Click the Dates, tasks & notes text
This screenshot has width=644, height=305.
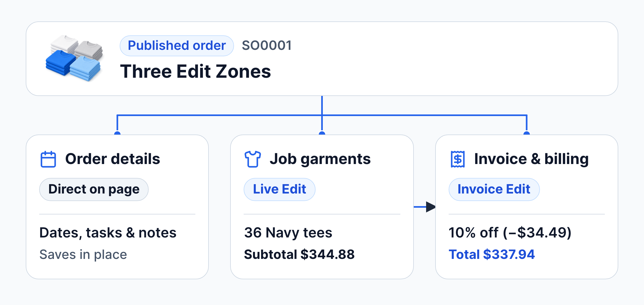(108, 233)
